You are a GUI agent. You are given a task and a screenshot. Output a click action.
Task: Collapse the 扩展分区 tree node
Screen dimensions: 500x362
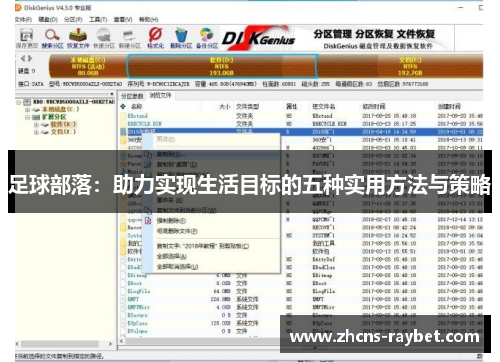(28, 117)
